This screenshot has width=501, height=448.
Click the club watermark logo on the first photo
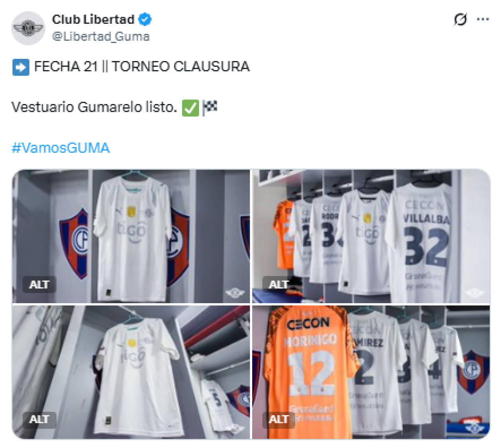pos(235,293)
